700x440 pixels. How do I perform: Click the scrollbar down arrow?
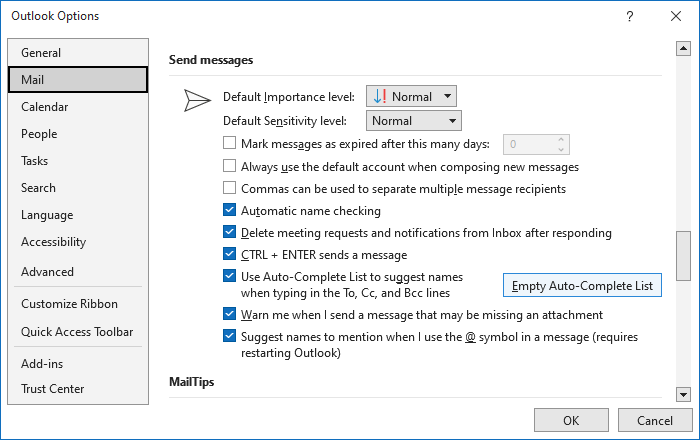683,394
